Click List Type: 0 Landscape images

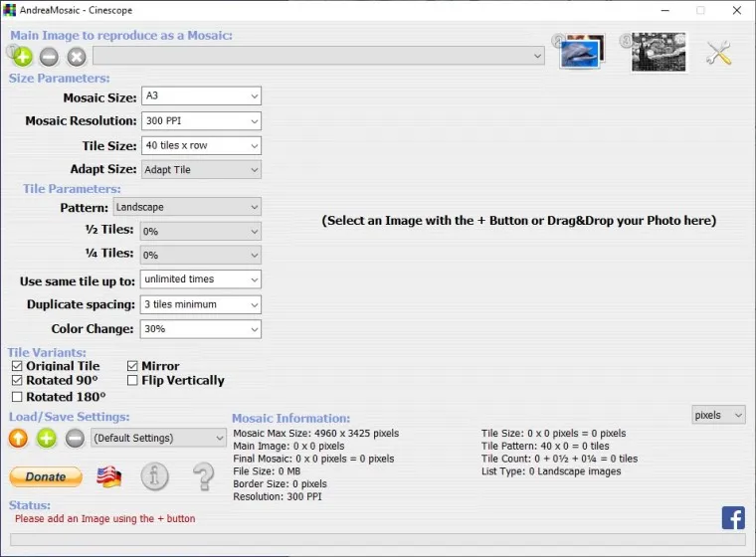[551, 471]
